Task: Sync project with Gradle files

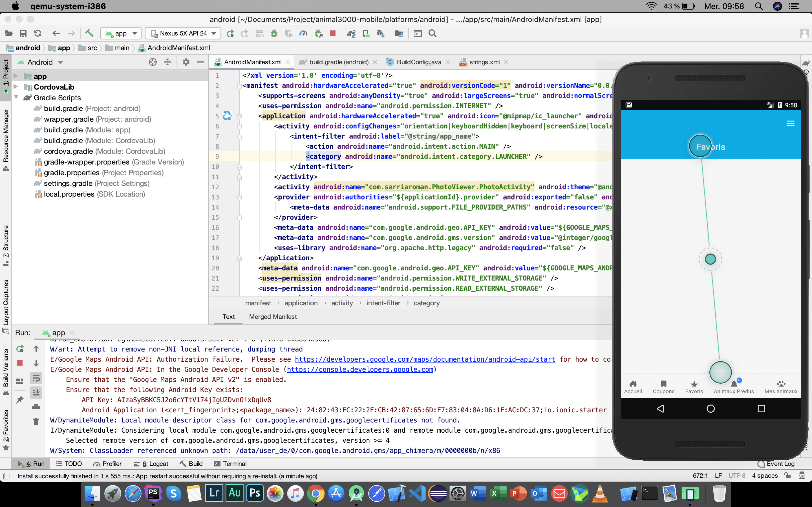Action: [x=351, y=33]
